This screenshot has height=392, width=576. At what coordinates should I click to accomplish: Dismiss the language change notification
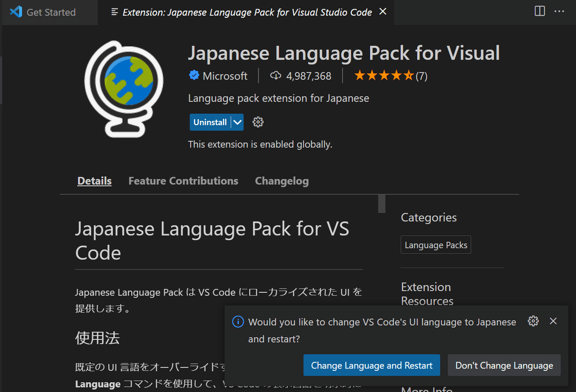(x=553, y=321)
